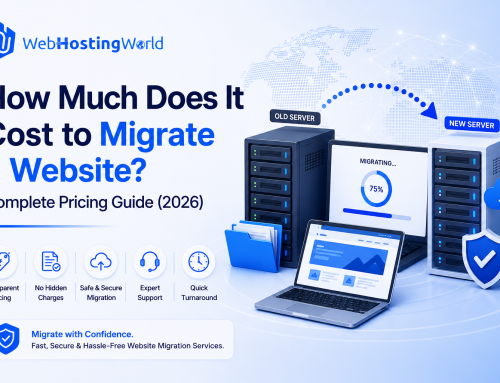Click the WebHostingWorld hexagon logo icon
The width and height of the screenshot is (500, 383).
coord(7,40)
